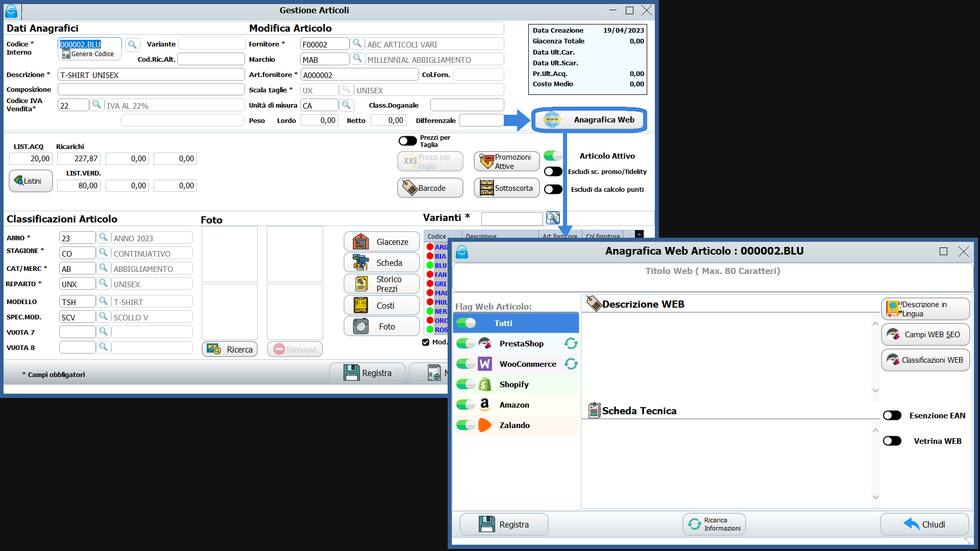Click the Marchio lookup magnifier icon

[357, 59]
